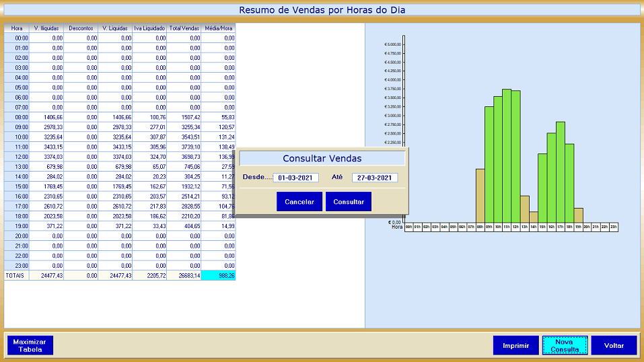Select the 08:00 hour row cell
The image size is (644, 362).
pos(17,117)
